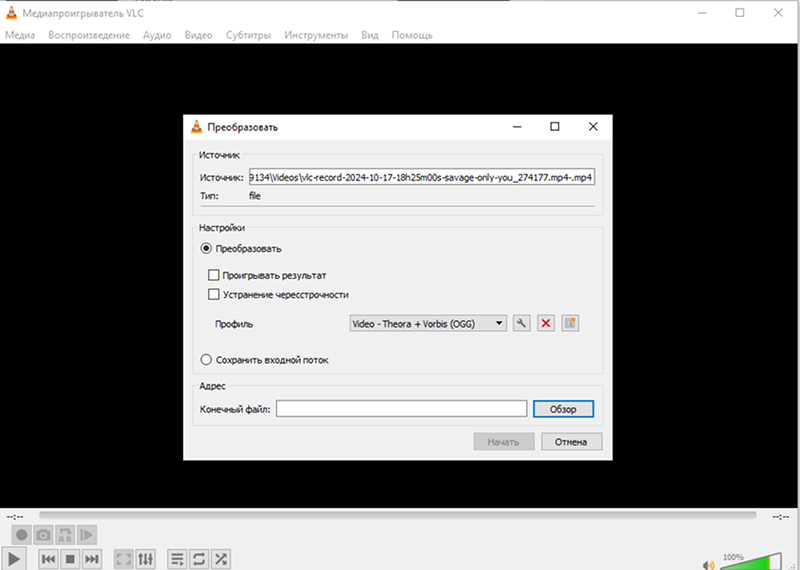Open the Профиль dropdown list
800x570 pixels.
coord(428,324)
